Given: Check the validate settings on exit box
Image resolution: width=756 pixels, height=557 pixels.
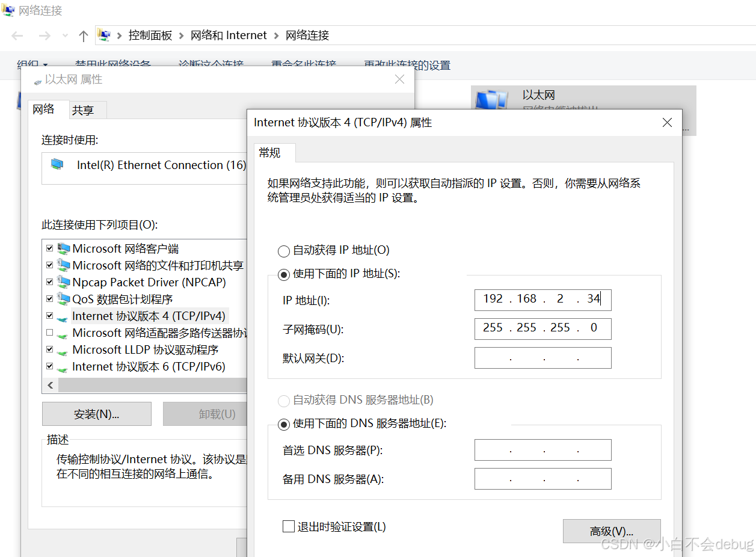Looking at the screenshot, I should pos(289,527).
